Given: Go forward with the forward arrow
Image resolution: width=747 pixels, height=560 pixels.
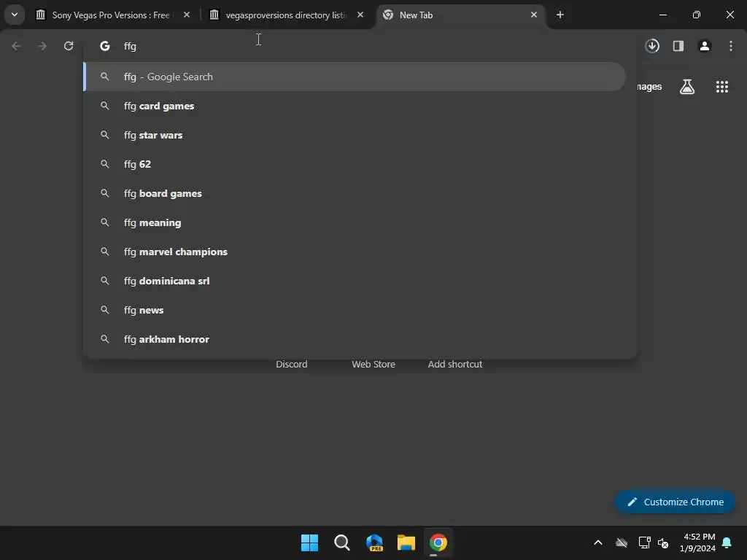Looking at the screenshot, I should (x=42, y=46).
